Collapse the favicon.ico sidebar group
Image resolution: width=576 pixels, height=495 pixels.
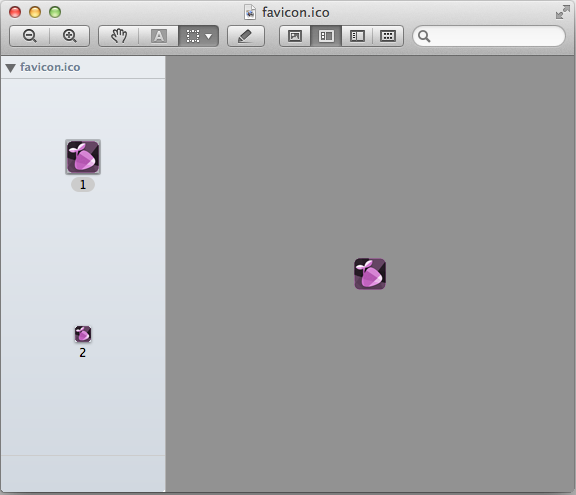(10, 68)
